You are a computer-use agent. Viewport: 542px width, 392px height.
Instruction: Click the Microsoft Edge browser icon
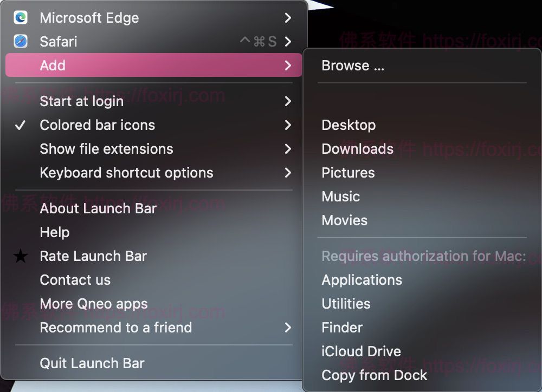coord(20,18)
